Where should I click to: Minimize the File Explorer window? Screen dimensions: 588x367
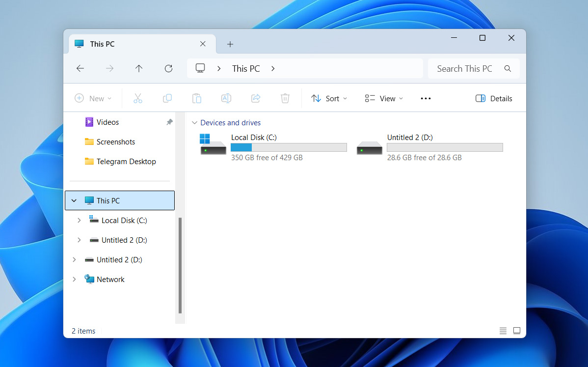[454, 38]
